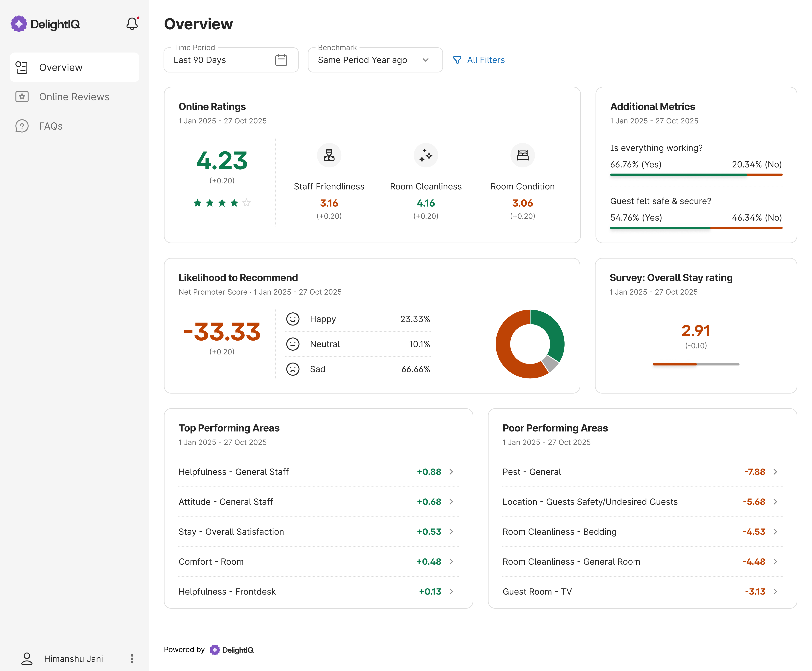Viewport: 812px width, 671px height.
Task: Open FAQs in the sidebar
Action: [51, 126]
